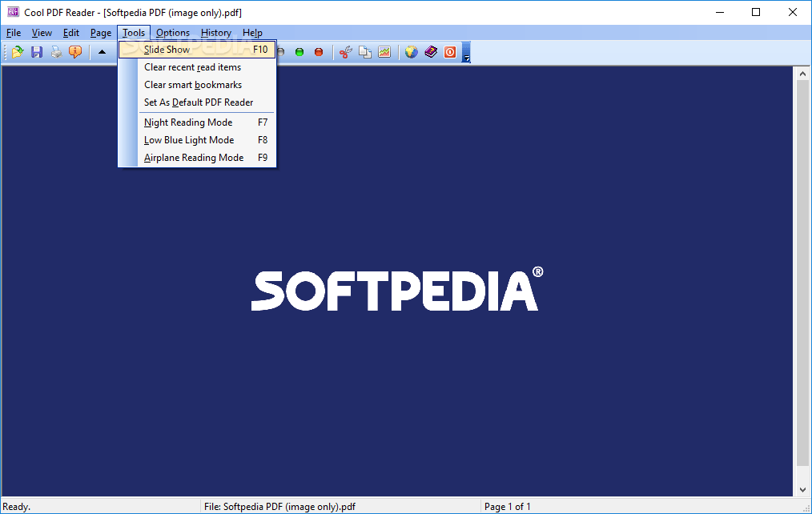
Task: Click the chart image toolbar icon
Action: tap(384, 52)
